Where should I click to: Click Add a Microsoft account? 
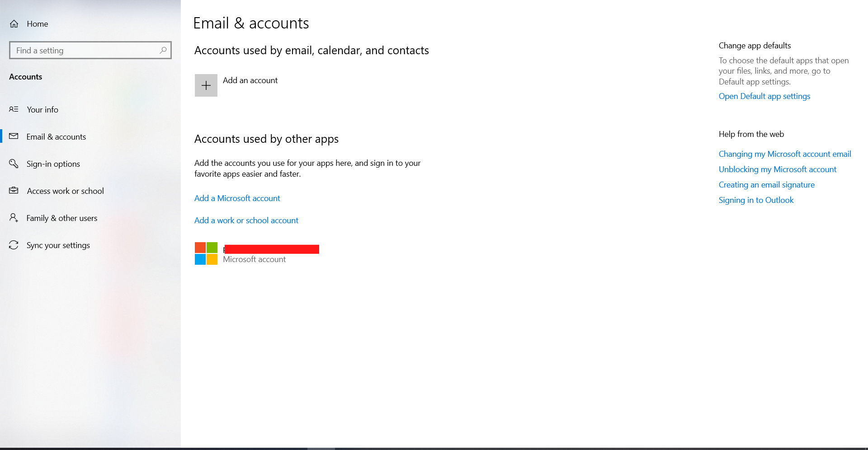(237, 198)
